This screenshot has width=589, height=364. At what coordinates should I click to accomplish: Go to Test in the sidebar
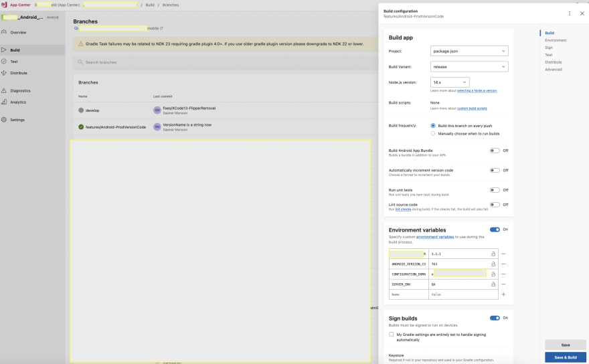coord(14,62)
